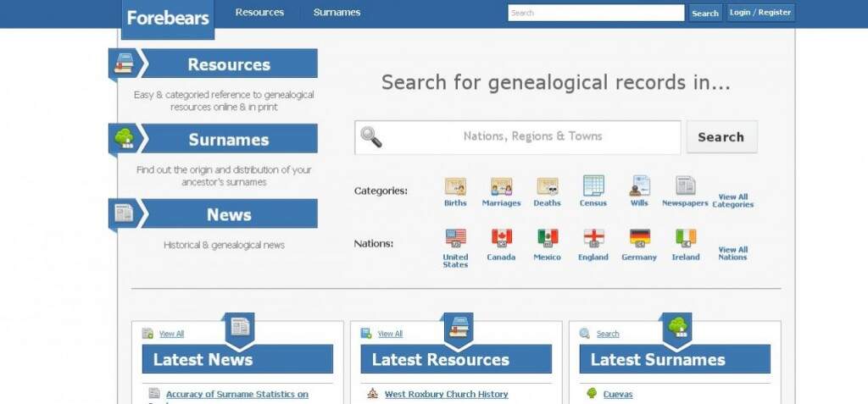Screen dimensions: 868x404
Task: Click the small icon beside News View All
Action: [147, 334]
